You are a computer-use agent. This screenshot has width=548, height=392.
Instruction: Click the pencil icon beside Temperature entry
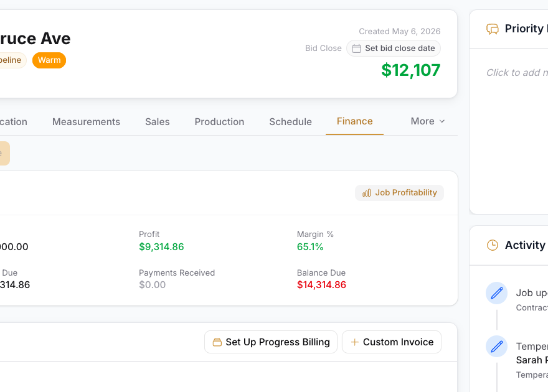[x=497, y=347]
